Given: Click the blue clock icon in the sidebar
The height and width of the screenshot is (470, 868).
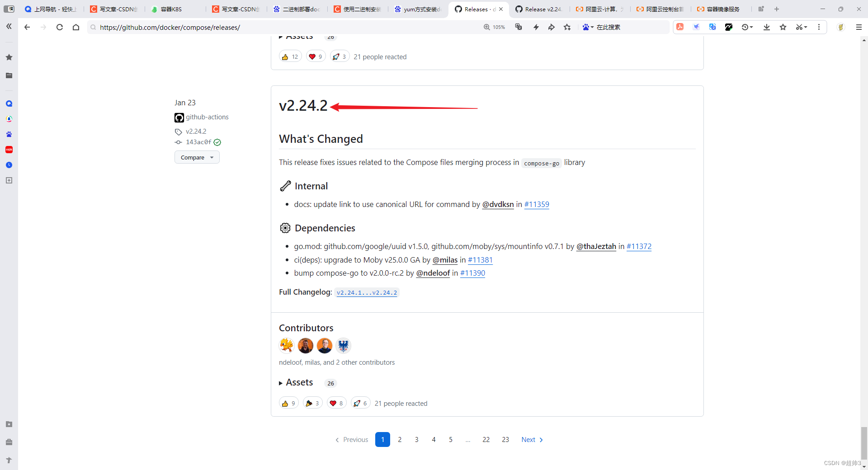Looking at the screenshot, I should tap(9, 165).
